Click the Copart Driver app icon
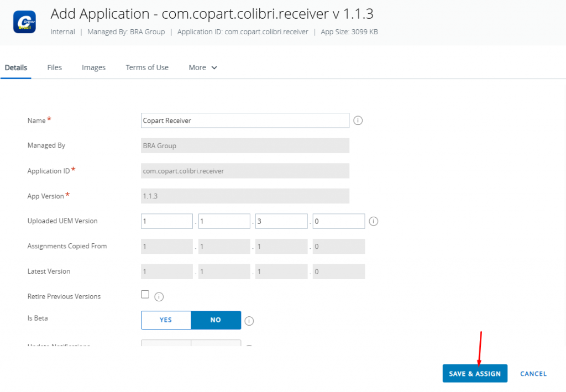 [x=24, y=22]
